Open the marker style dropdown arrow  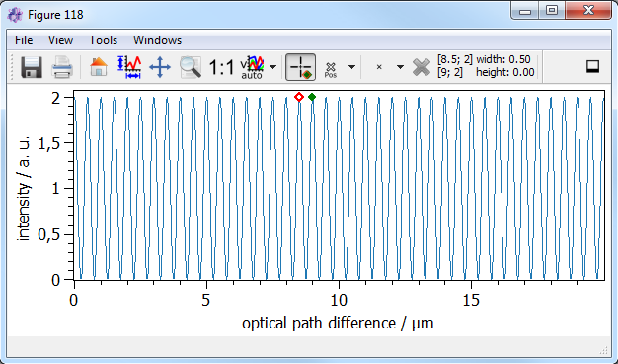coord(400,67)
